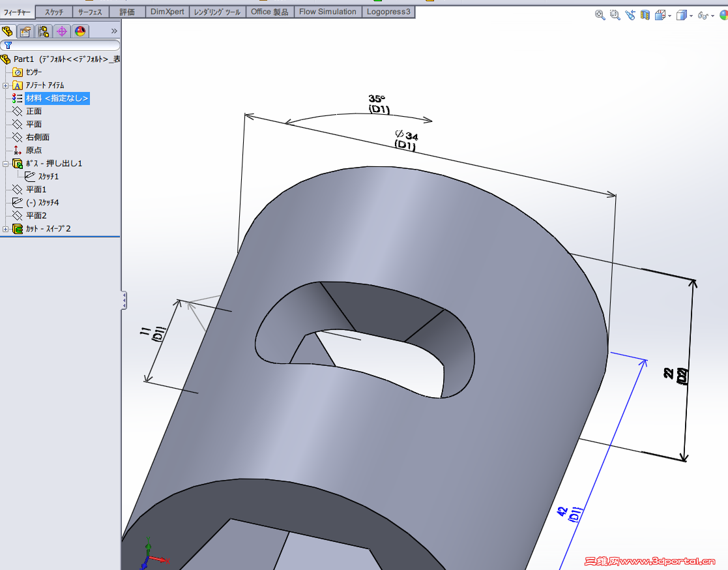Click the 右側面 plane icon
The width and height of the screenshot is (728, 570).
pyautogui.click(x=17, y=138)
